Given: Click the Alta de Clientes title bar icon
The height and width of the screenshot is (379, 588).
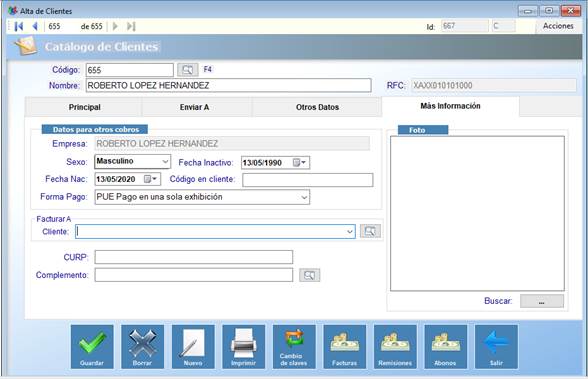Looking at the screenshot, I should tap(13, 10).
